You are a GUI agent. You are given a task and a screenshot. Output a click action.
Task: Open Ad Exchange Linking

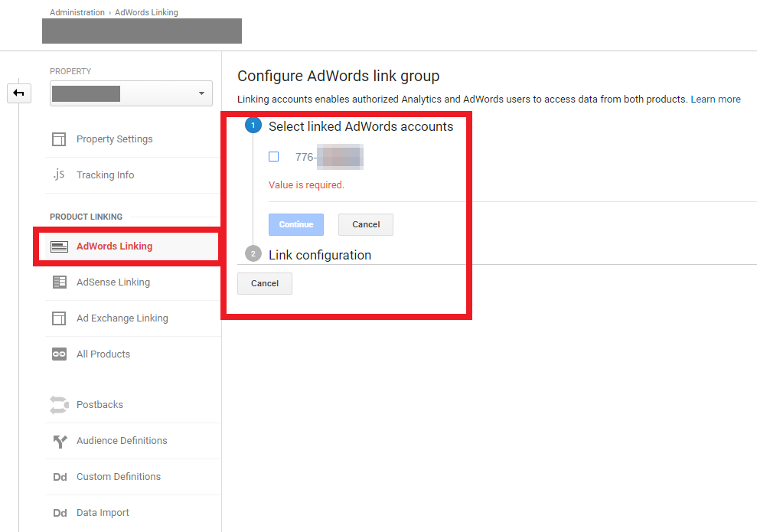(122, 318)
